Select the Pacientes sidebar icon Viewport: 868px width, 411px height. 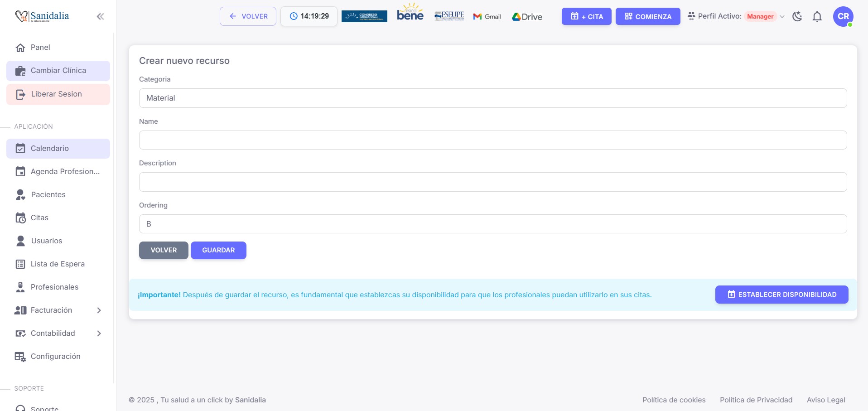click(x=21, y=194)
